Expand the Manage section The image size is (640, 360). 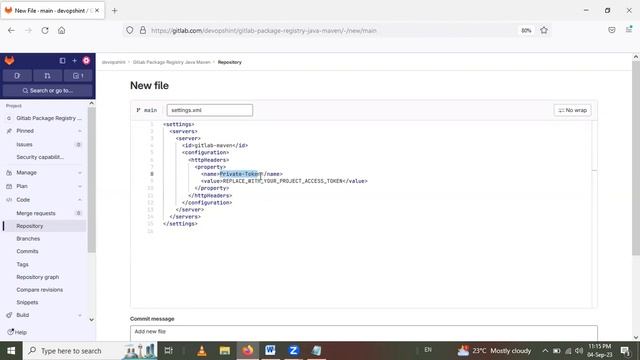(44, 173)
